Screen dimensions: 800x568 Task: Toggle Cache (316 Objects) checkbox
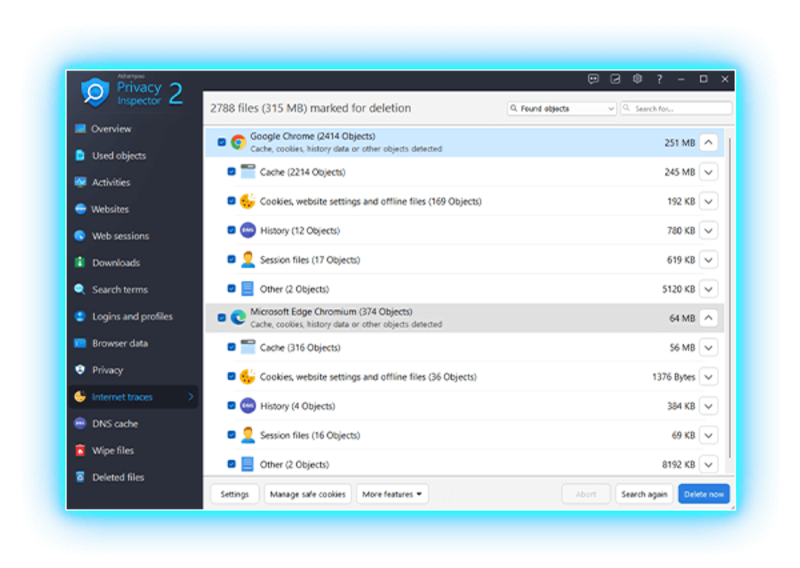tap(231, 347)
